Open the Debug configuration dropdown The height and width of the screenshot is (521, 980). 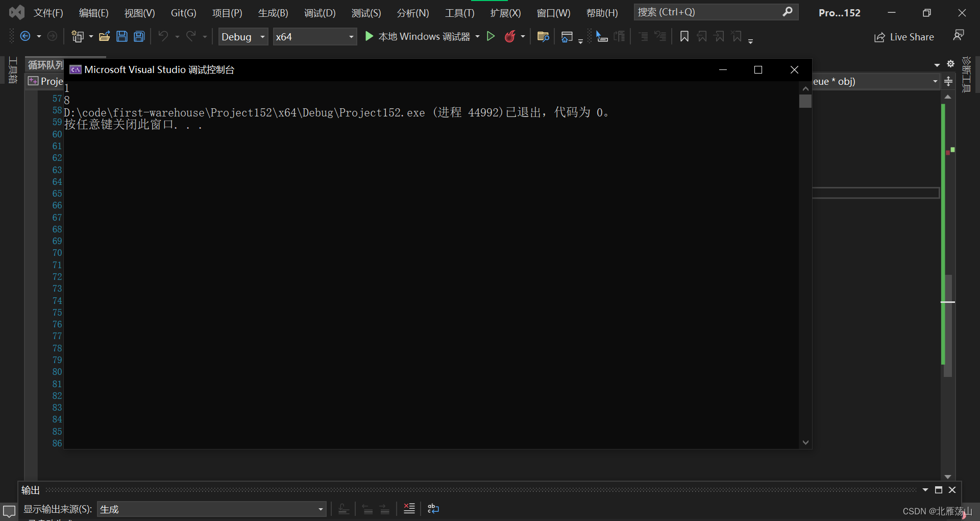pos(243,37)
